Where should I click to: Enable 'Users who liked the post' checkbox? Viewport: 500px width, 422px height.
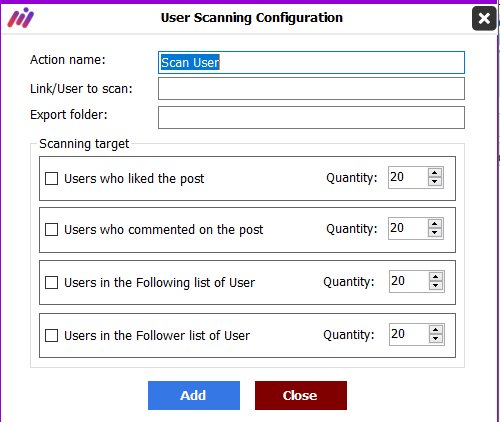[x=51, y=178]
